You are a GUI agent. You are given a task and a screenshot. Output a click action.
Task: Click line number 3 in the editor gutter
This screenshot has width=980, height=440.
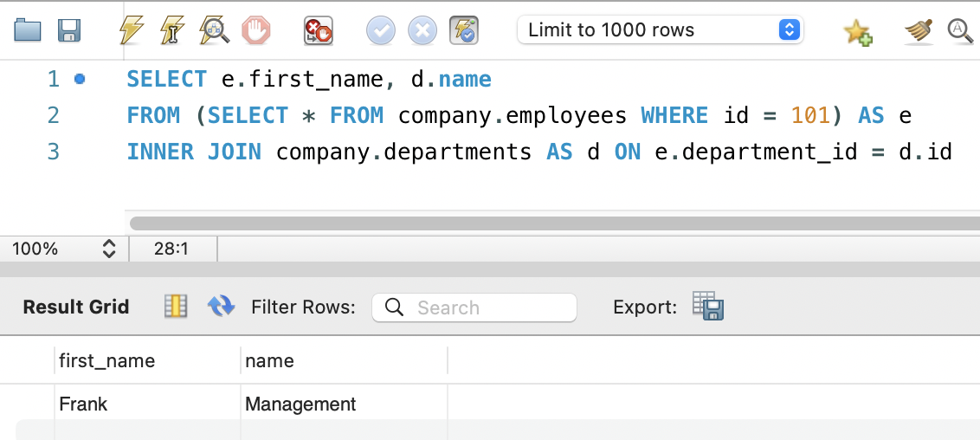click(53, 152)
